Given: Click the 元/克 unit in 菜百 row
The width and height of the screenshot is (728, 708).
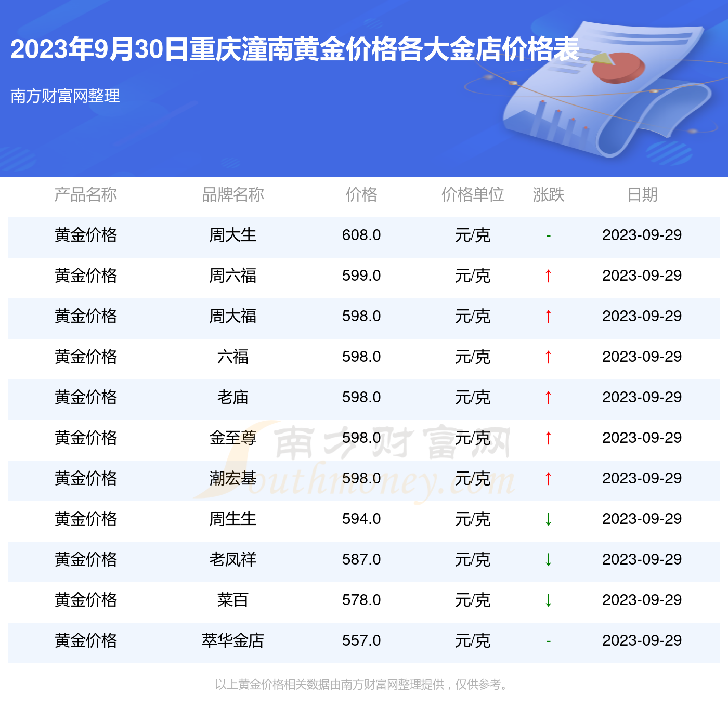Looking at the screenshot, I should tap(473, 600).
